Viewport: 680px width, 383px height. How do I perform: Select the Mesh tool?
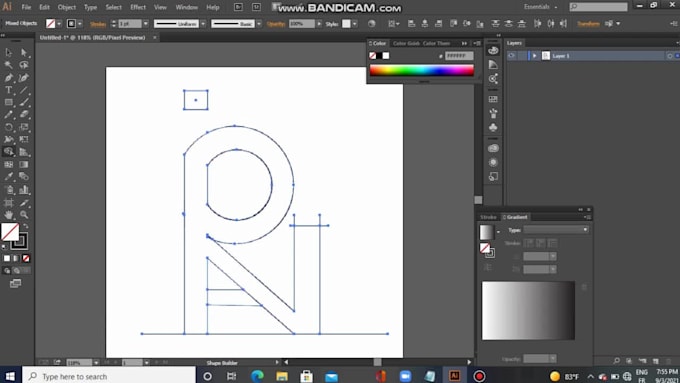8,164
